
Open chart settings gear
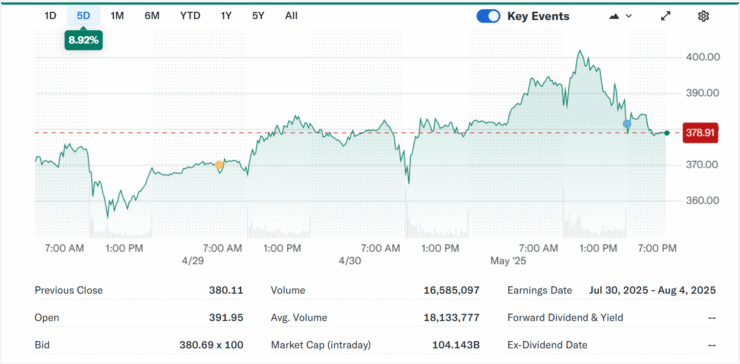coord(703,16)
